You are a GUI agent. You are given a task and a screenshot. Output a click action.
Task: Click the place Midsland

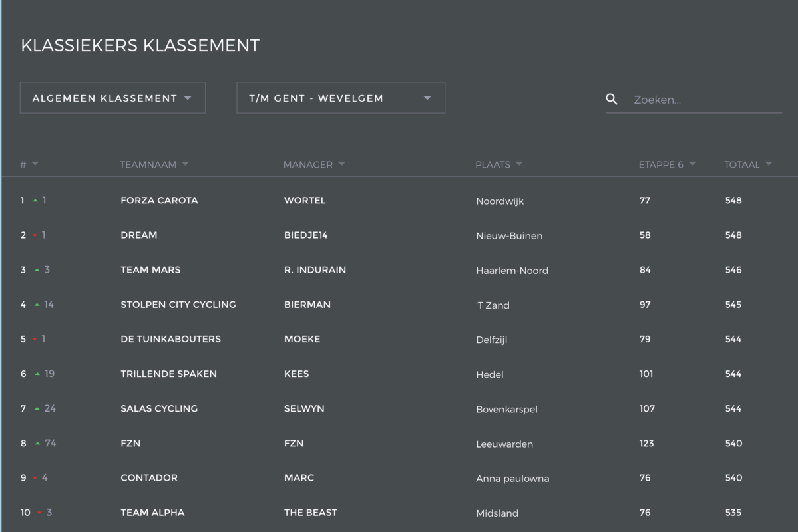click(x=497, y=513)
